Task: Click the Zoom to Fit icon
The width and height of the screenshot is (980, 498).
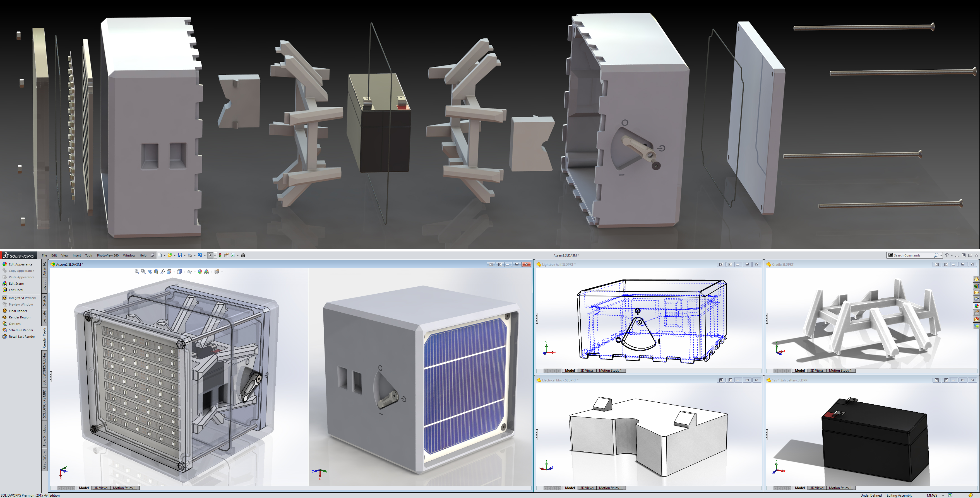Action: click(137, 272)
